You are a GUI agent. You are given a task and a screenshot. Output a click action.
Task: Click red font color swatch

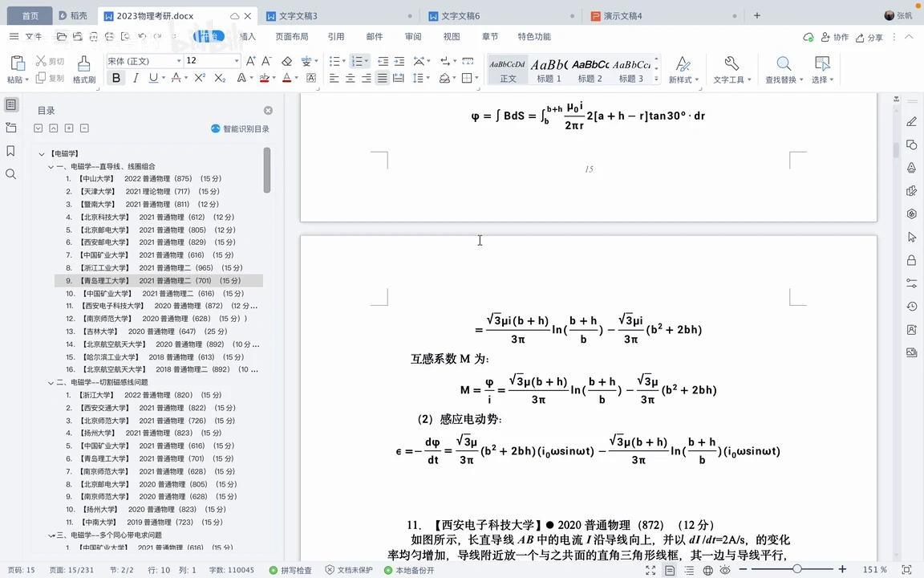click(286, 78)
